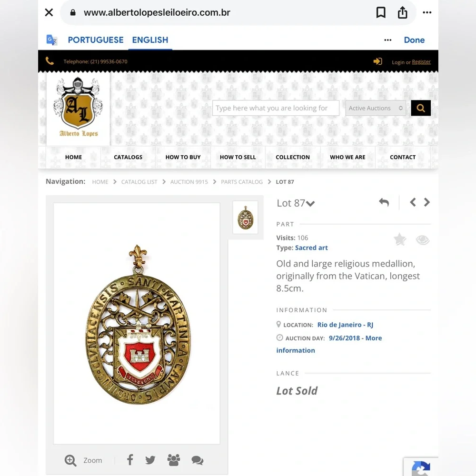
Task: Go to next lot with right chevron
Action: [427, 202]
